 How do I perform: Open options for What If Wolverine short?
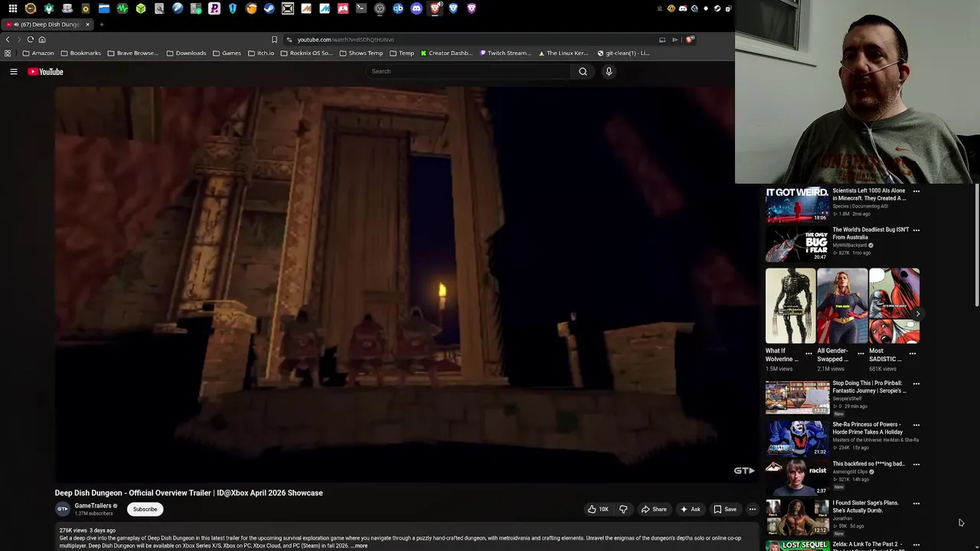[808, 354]
